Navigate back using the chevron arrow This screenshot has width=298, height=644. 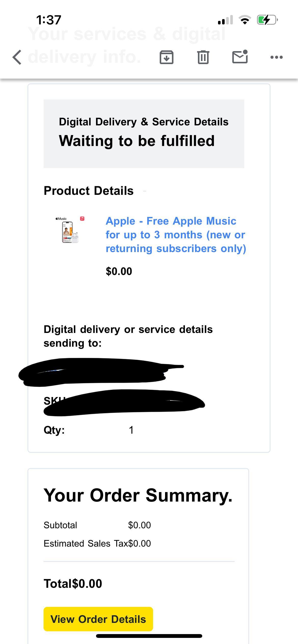tap(16, 57)
